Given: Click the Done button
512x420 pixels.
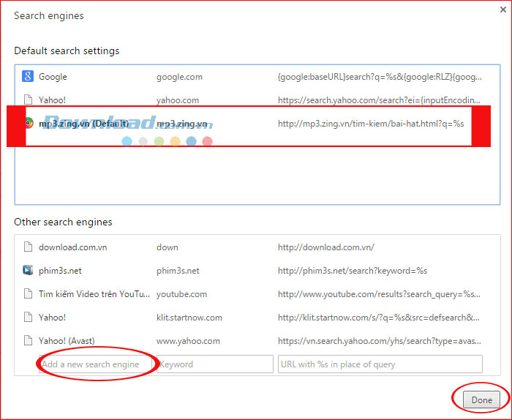Looking at the screenshot, I should click(x=481, y=400).
